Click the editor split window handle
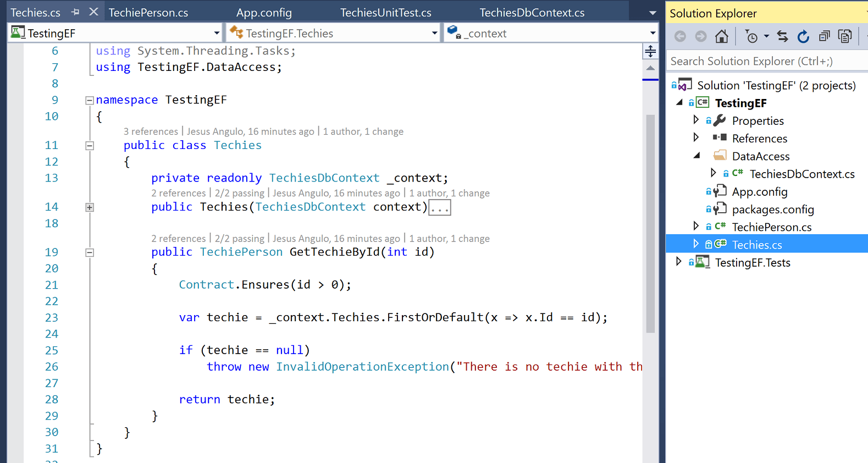The image size is (868, 463). click(650, 51)
